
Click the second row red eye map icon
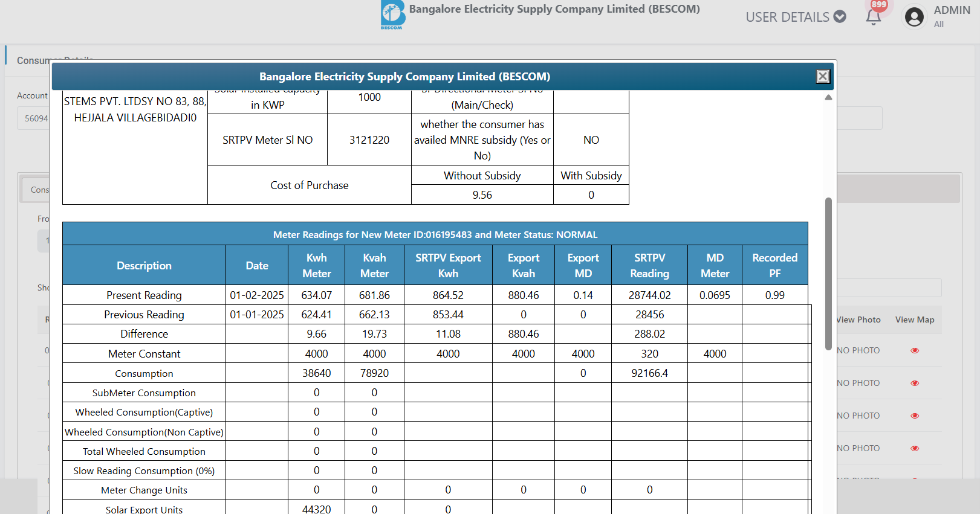click(915, 383)
